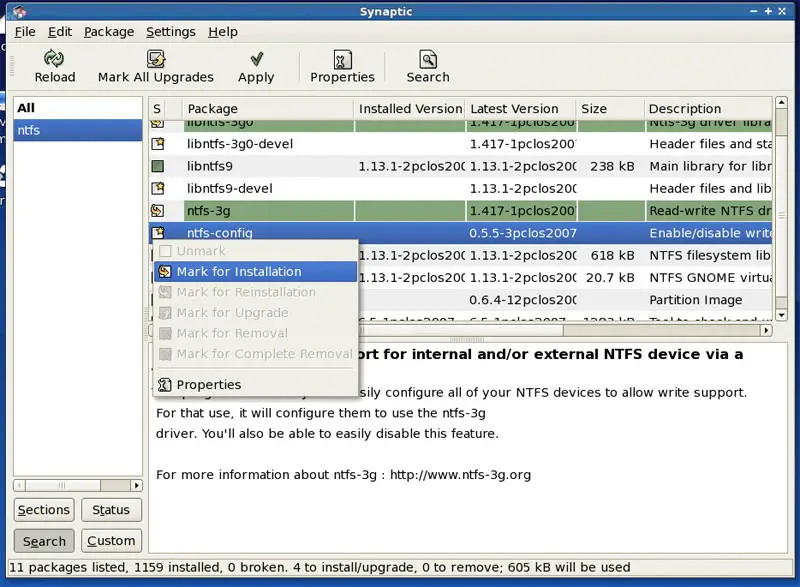Image resolution: width=800 pixels, height=587 pixels.
Task: Click the status box of libntfs9 package
Action: pos(158,166)
